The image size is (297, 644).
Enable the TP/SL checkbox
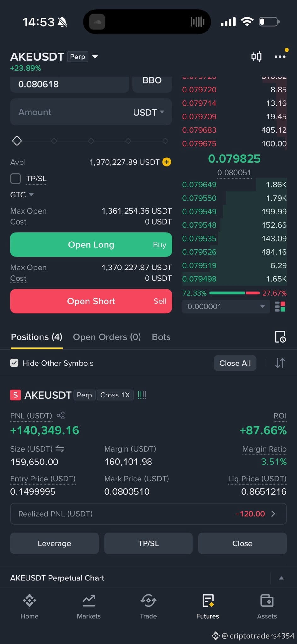15,179
